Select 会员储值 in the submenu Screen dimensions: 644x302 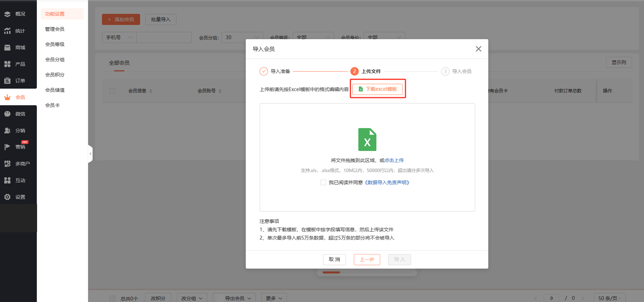click(55, 90)
